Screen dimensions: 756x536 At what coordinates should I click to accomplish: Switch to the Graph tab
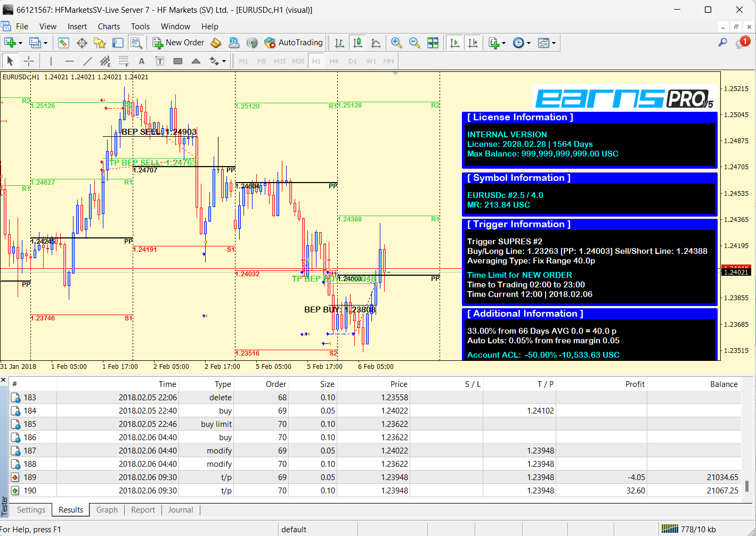(x=107, y=510)
